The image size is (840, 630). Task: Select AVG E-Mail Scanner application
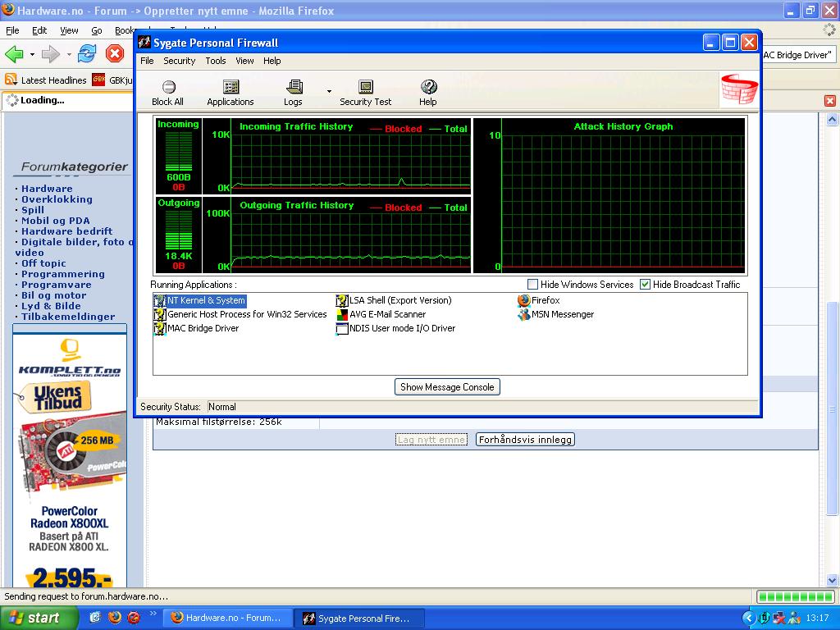387,314
